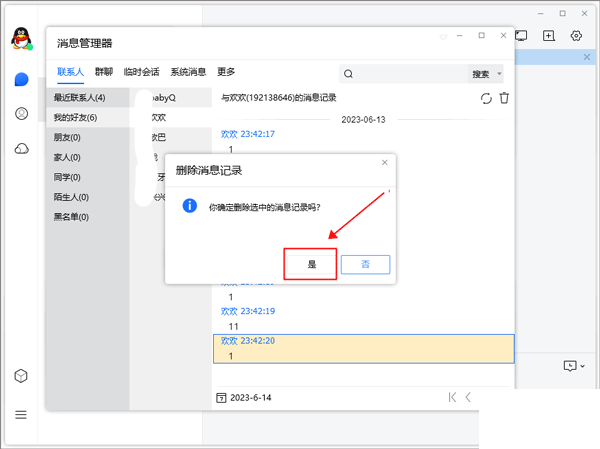The width and height of the screenshot is (600, 449).
Task: Click 是 to confirm deleting the record
Action: (310, 264)
